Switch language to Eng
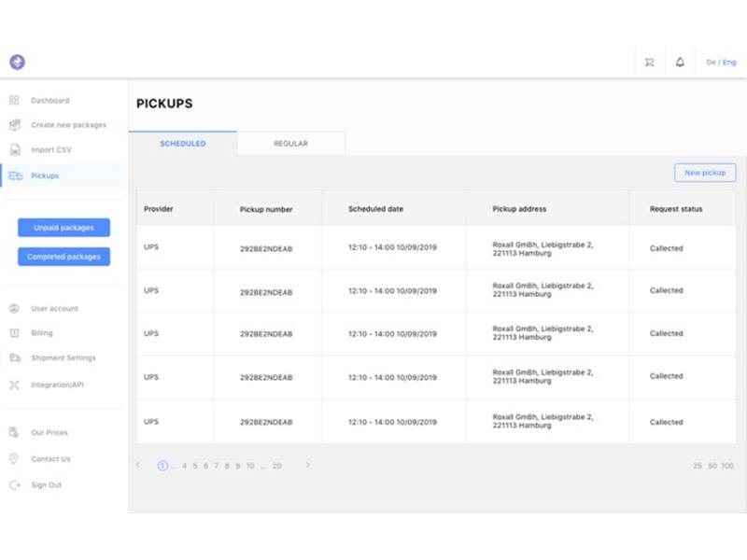The height and width of the screenshot is (560, 747). click(729, 63)
